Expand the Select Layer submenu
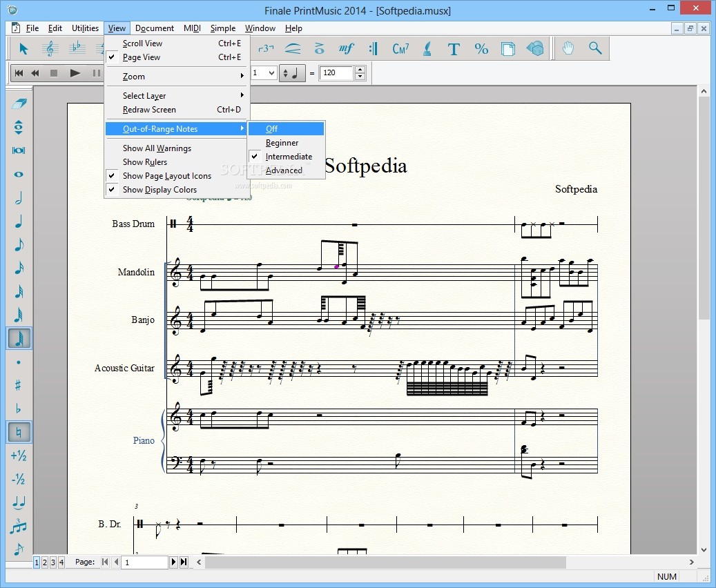 [x=177, y=96]
